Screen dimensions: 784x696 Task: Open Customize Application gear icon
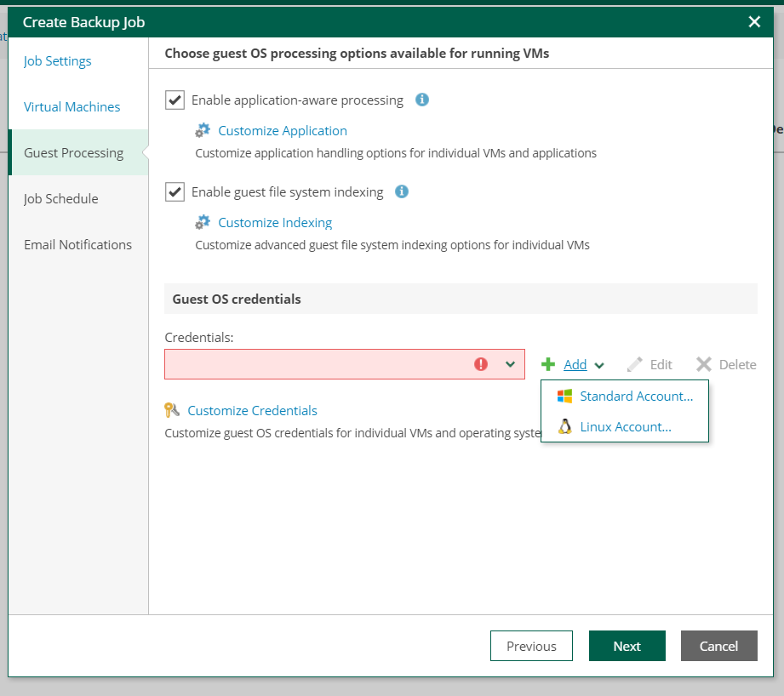point(203,130)
